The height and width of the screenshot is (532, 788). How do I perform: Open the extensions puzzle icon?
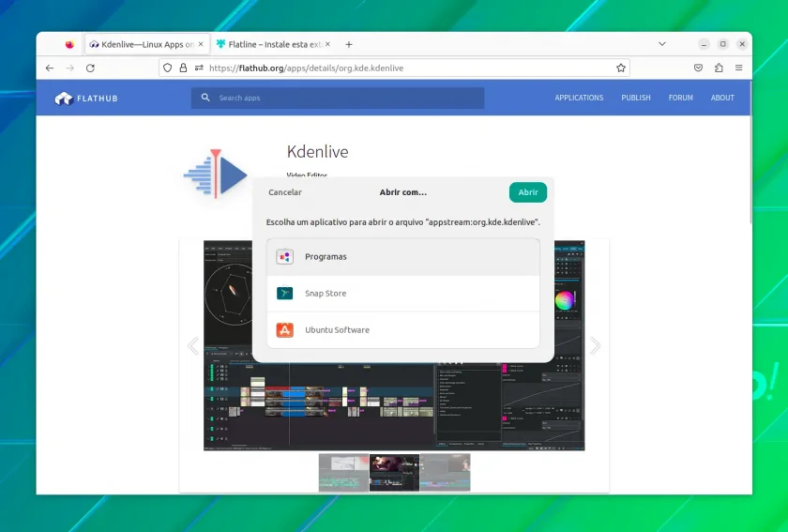click(719, 68)
